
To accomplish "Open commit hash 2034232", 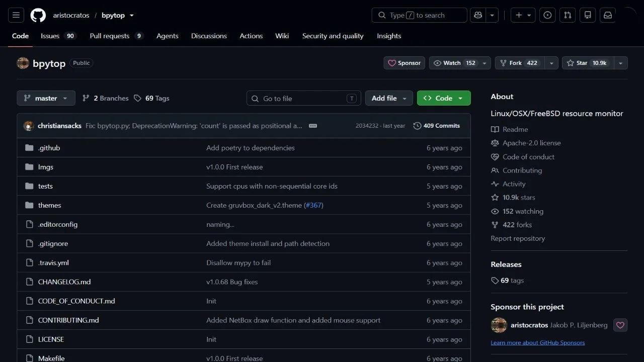I will point(367,126).
